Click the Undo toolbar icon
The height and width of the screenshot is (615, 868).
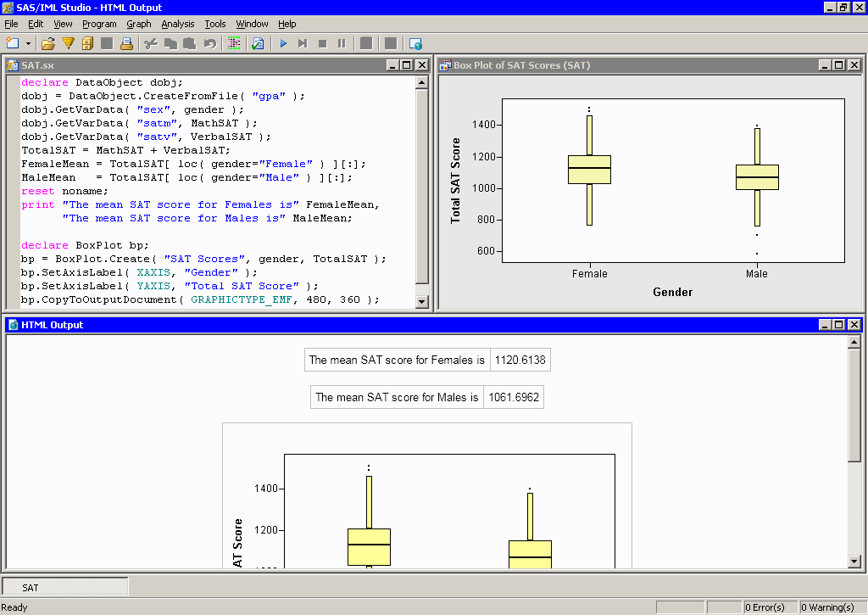point(209,43)
